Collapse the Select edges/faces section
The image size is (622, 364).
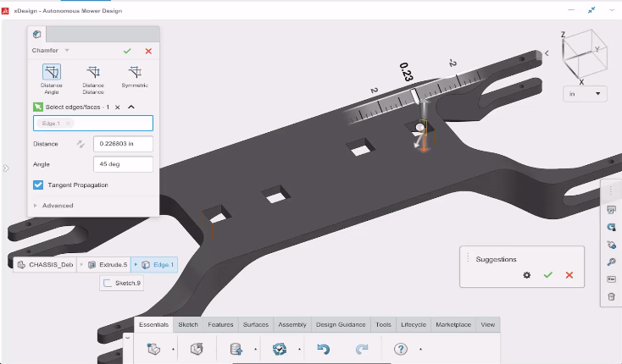[131, 108]
